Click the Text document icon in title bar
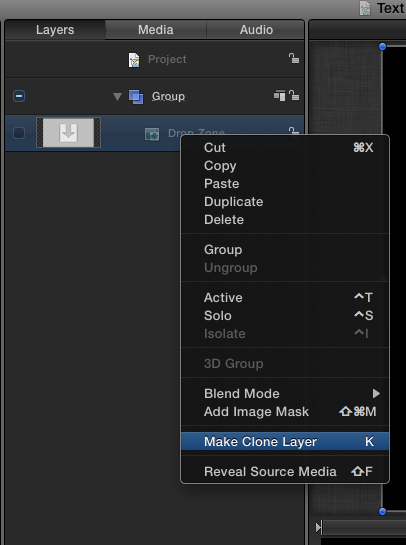Image resolution: width=406 pixels, height=545 pixels. (365, 8)
